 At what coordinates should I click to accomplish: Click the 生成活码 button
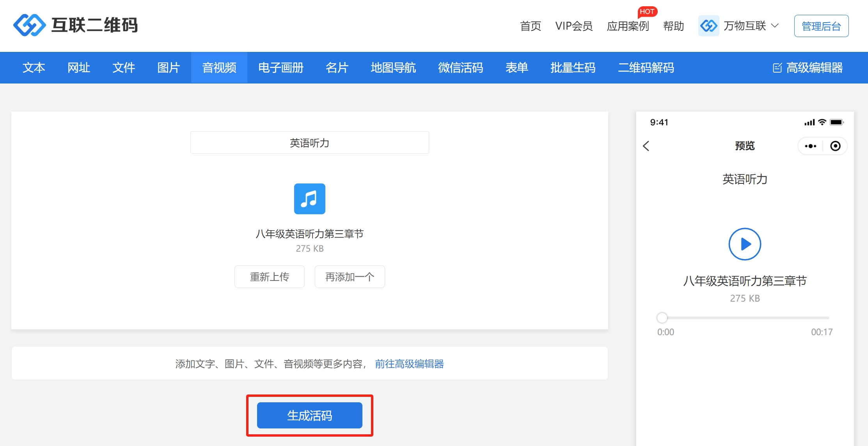click(x=309, y=415)
